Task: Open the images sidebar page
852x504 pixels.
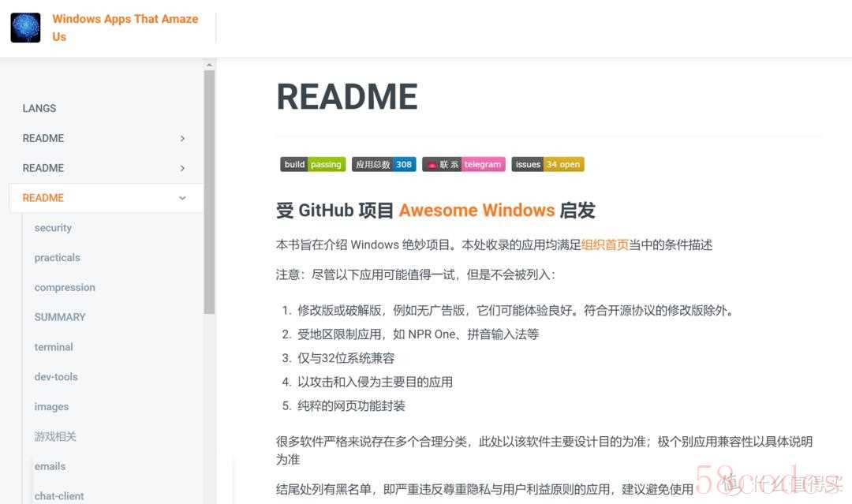Action: click(x=51, y=407)
